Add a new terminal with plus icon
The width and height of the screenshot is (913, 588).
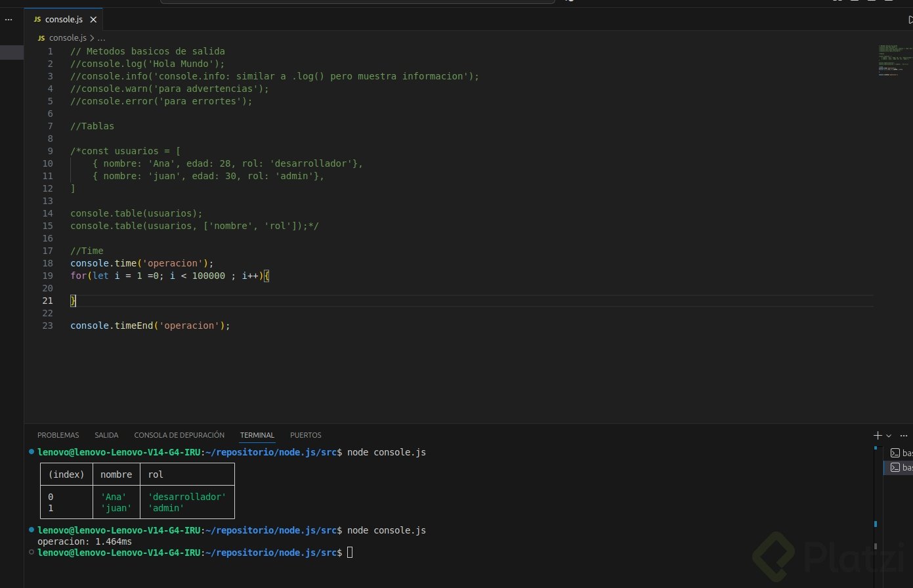pos(878,435)
